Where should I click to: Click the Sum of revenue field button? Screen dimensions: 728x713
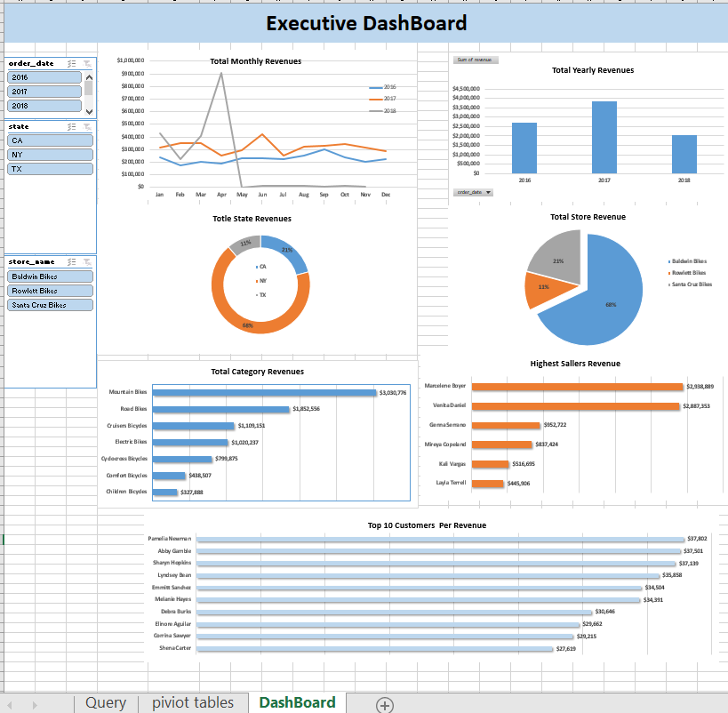pos(475,60)
